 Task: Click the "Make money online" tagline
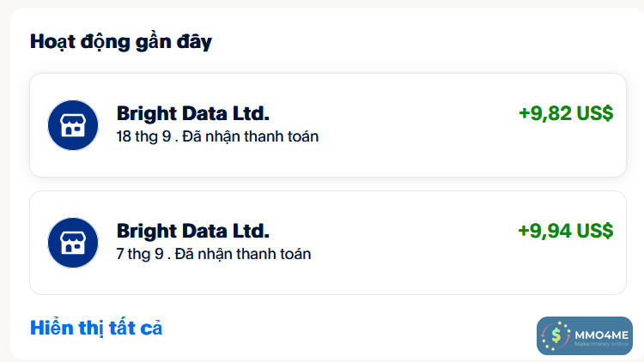coord(600,342)
